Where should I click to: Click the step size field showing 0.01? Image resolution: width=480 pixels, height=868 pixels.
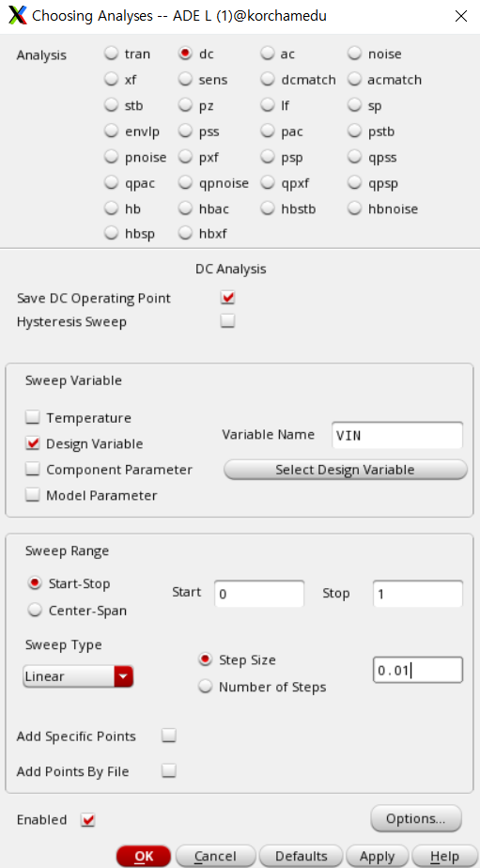pyautogui.click(x=417, y=671)
